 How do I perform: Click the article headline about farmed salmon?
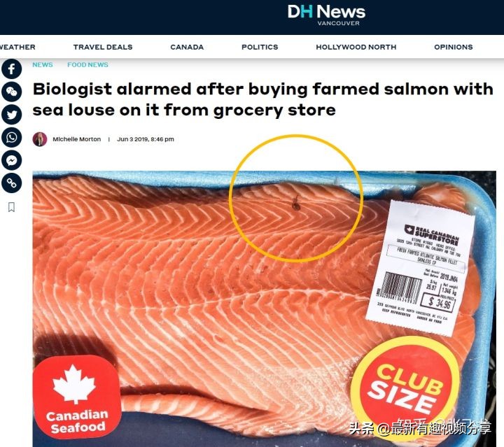pos(263,99)
